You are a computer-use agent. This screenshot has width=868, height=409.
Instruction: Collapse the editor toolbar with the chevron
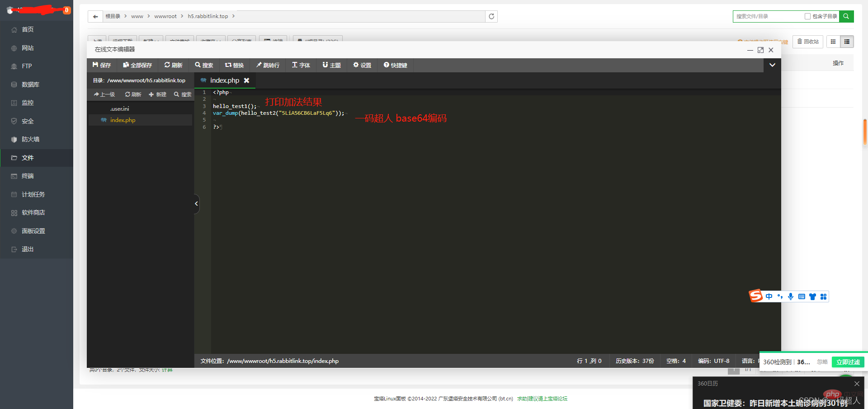pos(773,65)
